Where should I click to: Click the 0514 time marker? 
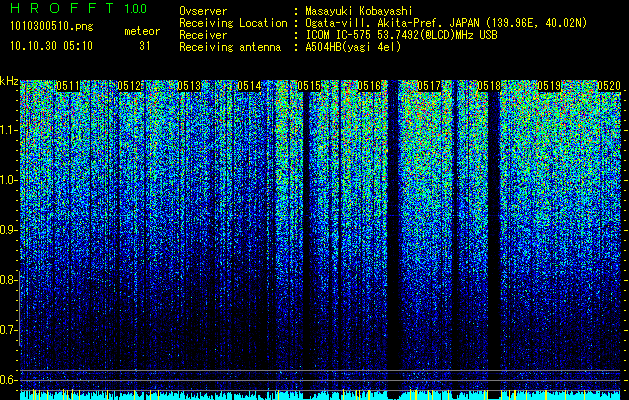[x=249, y=86]
